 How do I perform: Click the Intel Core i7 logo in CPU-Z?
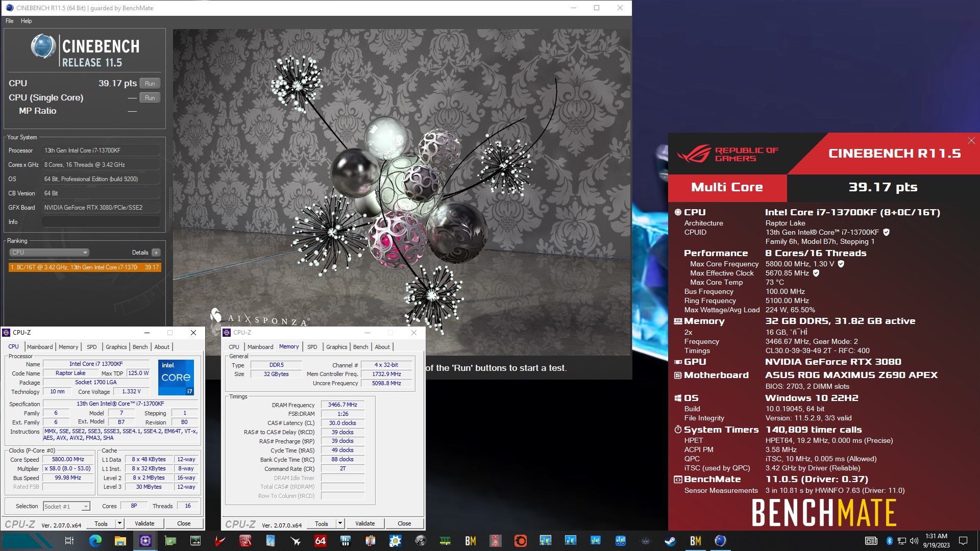(x=176, y=378)
